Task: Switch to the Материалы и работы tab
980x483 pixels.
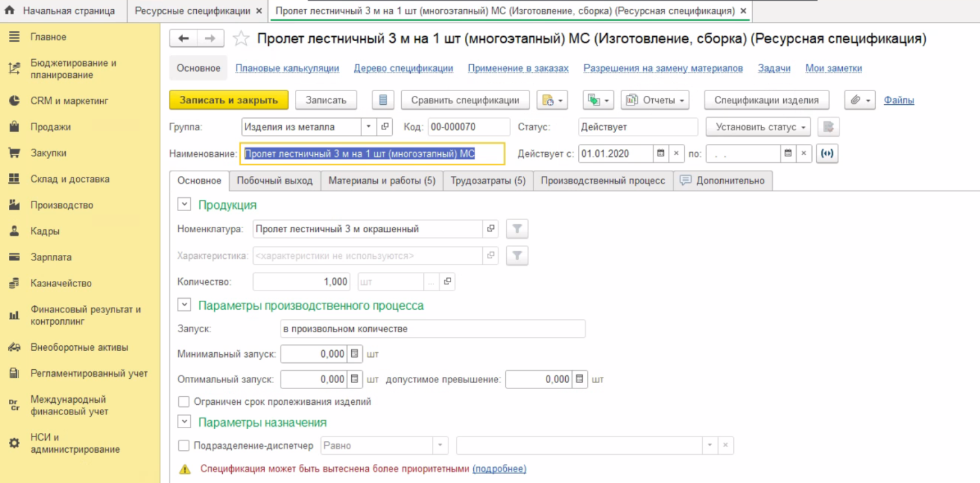Action: (x=381, y=181)
